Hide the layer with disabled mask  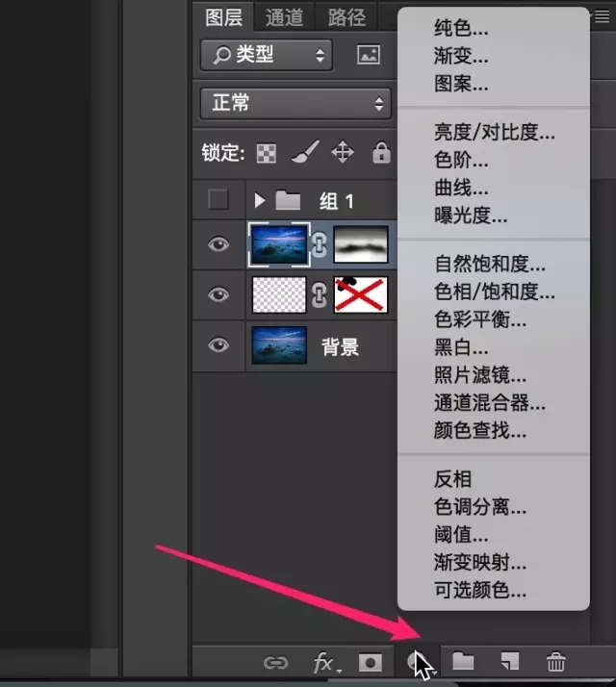point(219,294)
